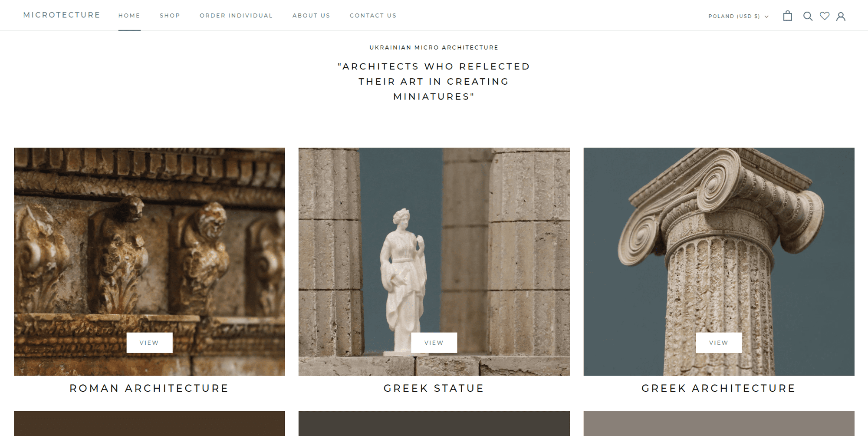Screen dimensions: 868x436
Task: Open the Contact Us page
Action: [373, 16]
